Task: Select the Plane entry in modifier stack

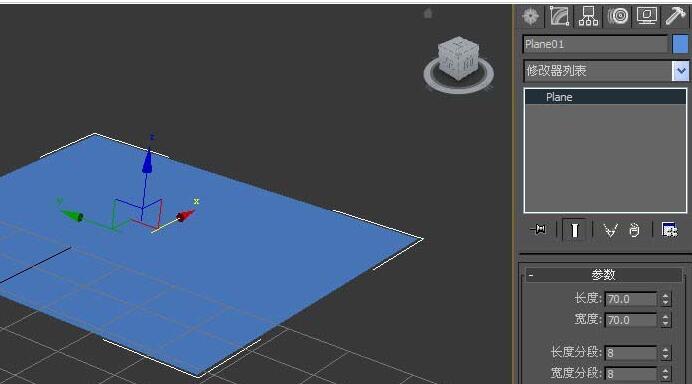Action: tap(605, 97)
